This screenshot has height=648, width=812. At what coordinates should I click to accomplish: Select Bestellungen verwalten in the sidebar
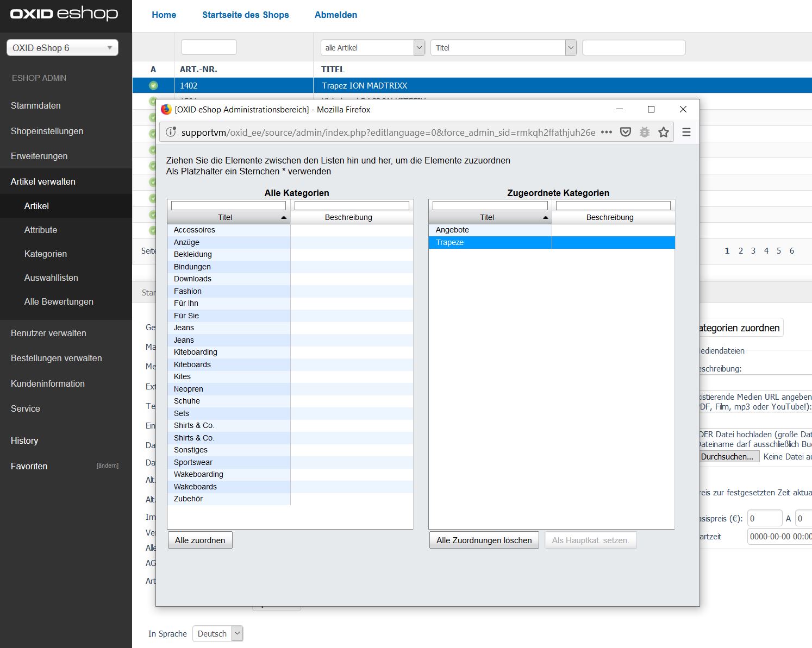[x=57, y=358]
